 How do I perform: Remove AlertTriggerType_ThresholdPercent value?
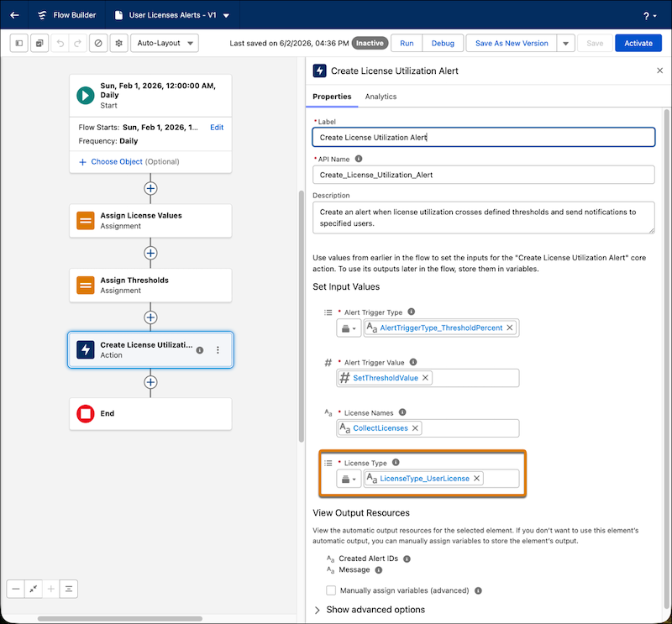[x=510, y=328]
